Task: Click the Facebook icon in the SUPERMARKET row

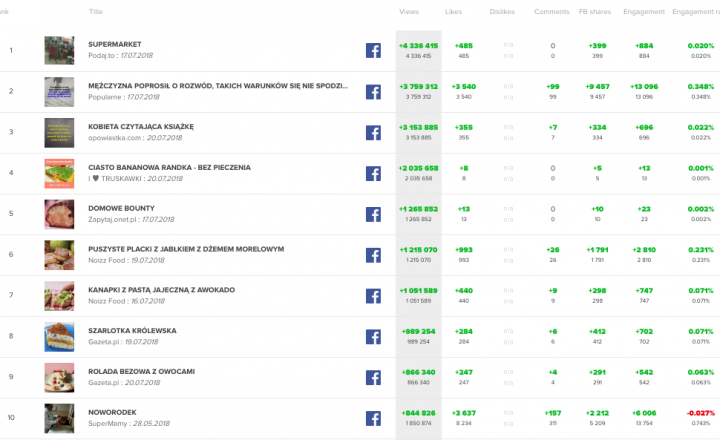Action: [x=373, y=51]
